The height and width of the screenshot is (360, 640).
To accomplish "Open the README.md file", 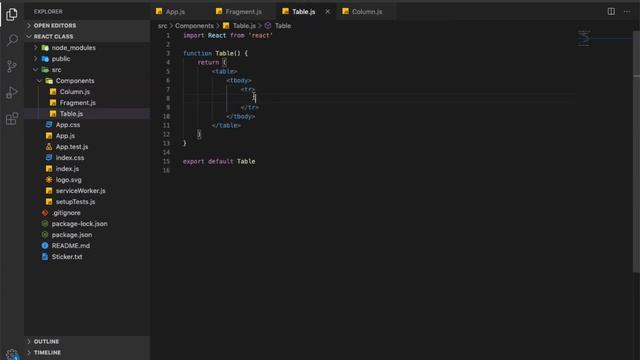I will pos(87,246).
